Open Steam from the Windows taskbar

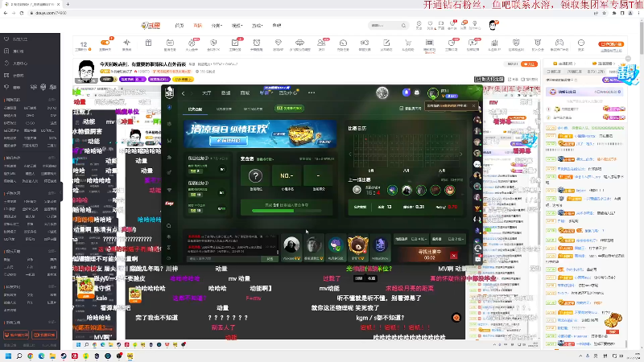click(64, 356)
